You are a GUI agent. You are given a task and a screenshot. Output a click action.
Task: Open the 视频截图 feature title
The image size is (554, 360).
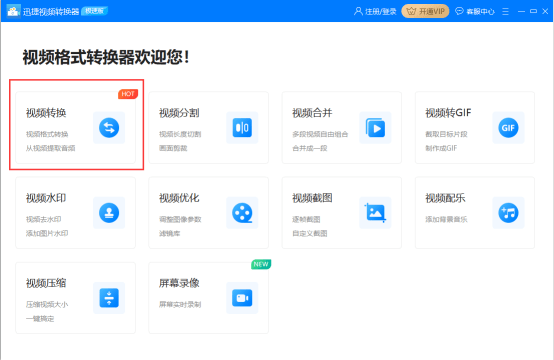(x=312, y=198)
